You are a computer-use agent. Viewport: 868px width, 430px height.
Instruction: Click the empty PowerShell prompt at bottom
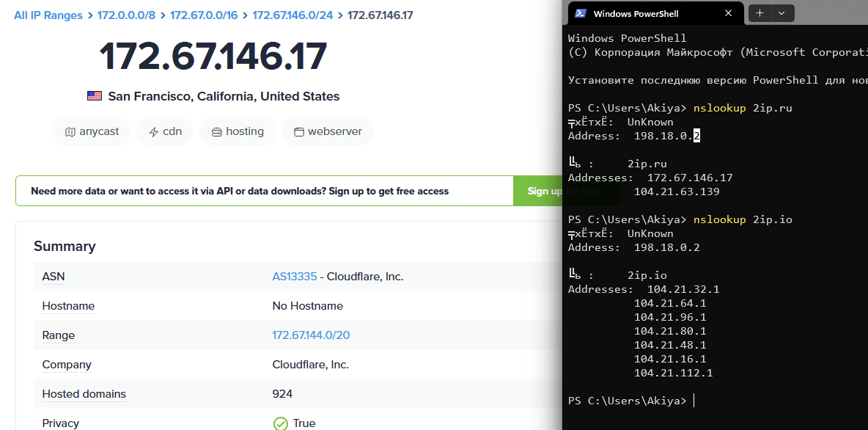point(631,401)
